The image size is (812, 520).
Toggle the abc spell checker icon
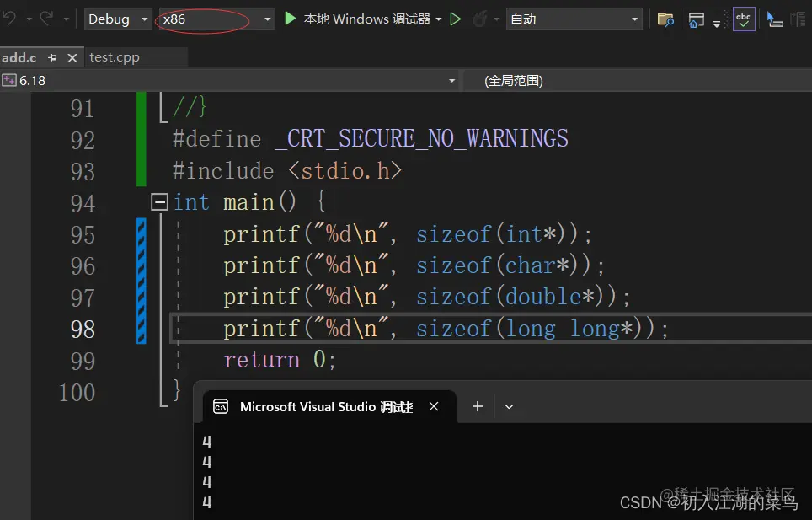[x=744, y=19]
